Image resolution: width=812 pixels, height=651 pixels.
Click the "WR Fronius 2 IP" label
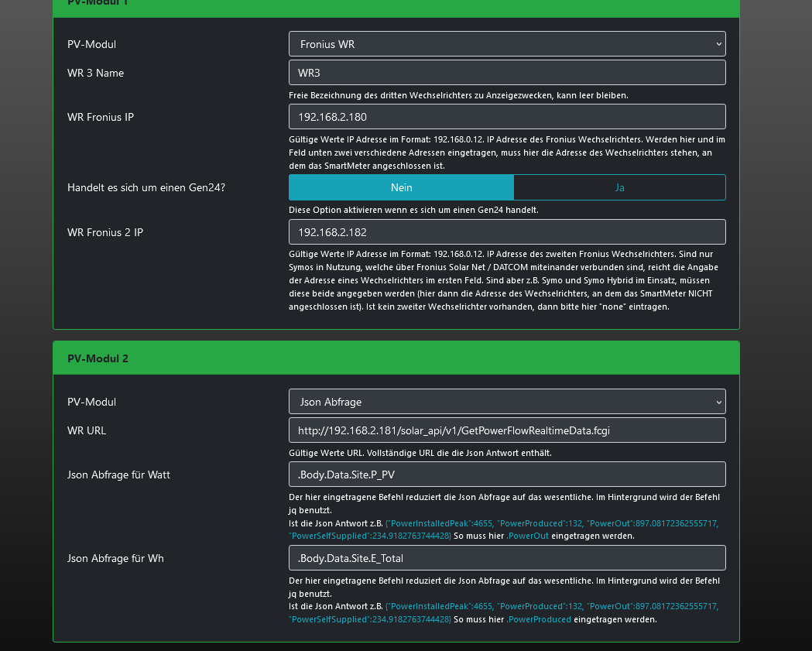105,232
